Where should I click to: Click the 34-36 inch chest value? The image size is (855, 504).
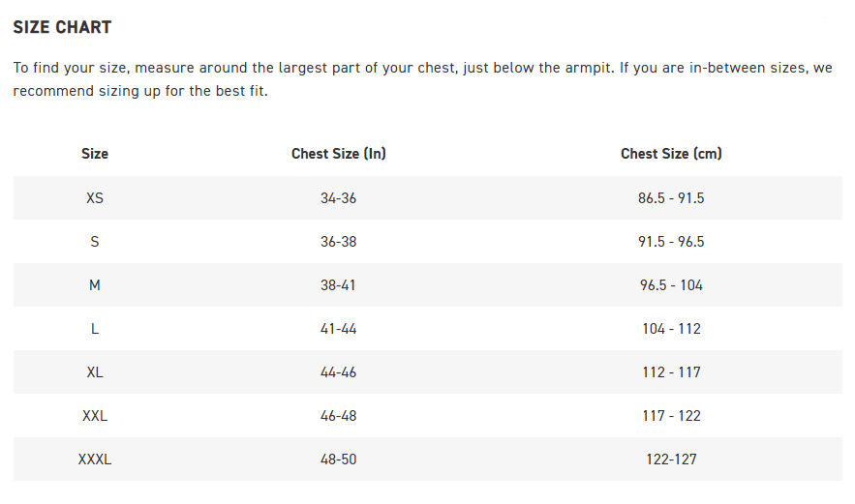tap(339, 198)
